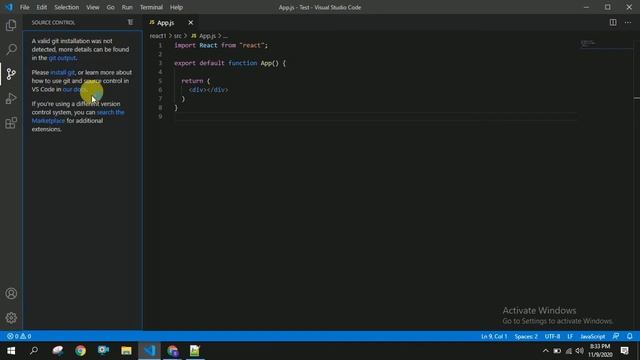The image size is (640, 360).
Task: Open editor More Actions ellipsis
Action: 628,22
